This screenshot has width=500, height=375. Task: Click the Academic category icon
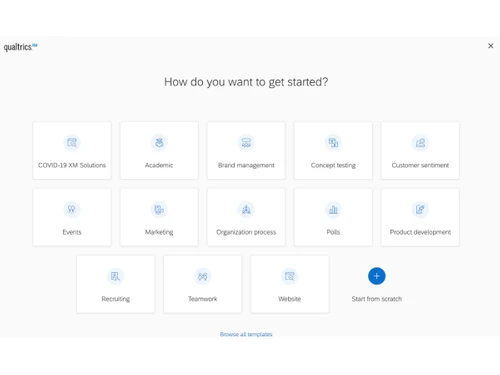pos(159,143)
